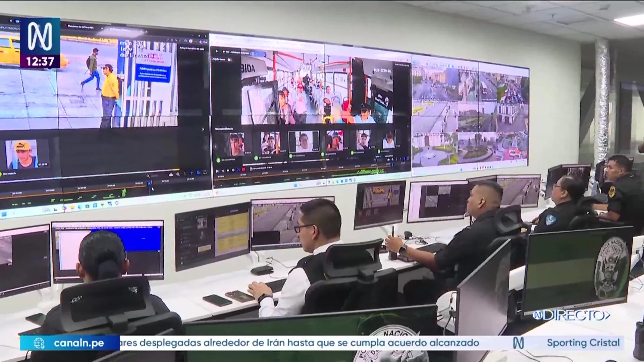Click the zoom-in magnifier next to cloud icon
Viewport: 644px width, 362px height.
[x=178, y=174]
